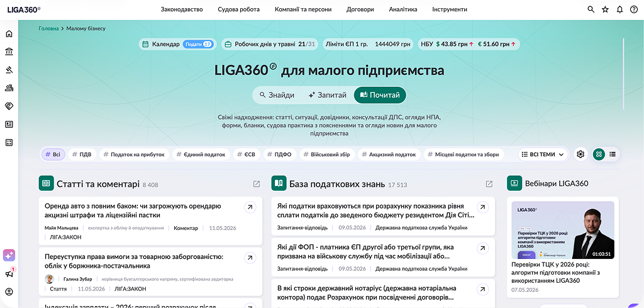
Task: Open news sheet icon in sidebar
Action: click(9, 124)
